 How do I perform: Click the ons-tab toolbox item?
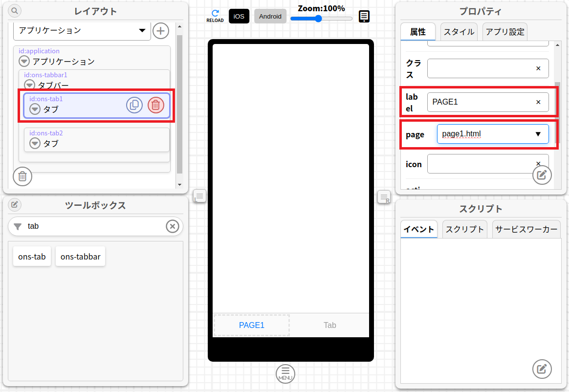[x=32, y=257]
